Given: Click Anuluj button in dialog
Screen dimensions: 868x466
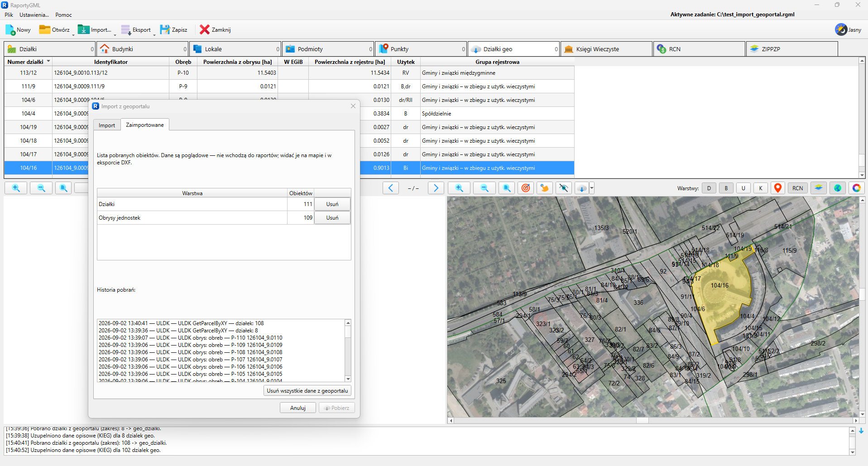Looking at the screenshot, I should (298, 408).
